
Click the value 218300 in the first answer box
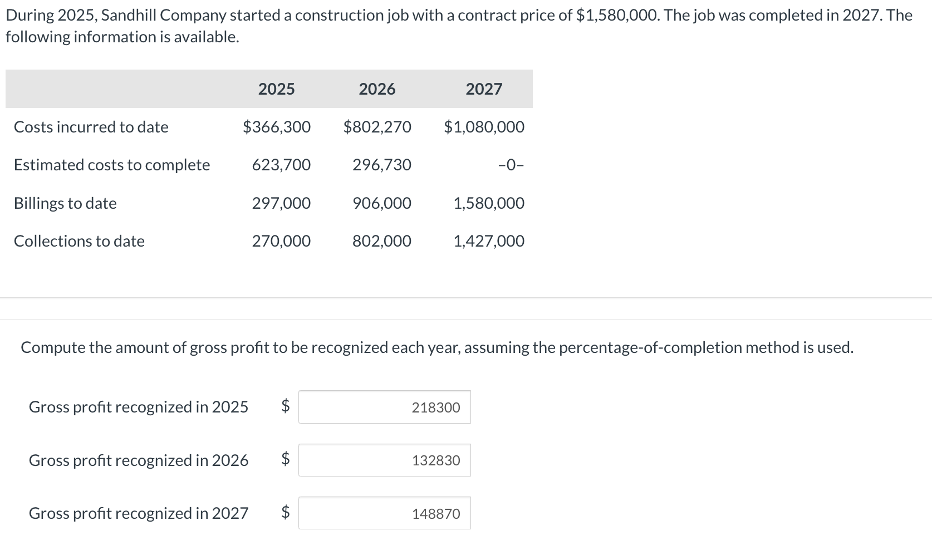click(x=435, y=407)
